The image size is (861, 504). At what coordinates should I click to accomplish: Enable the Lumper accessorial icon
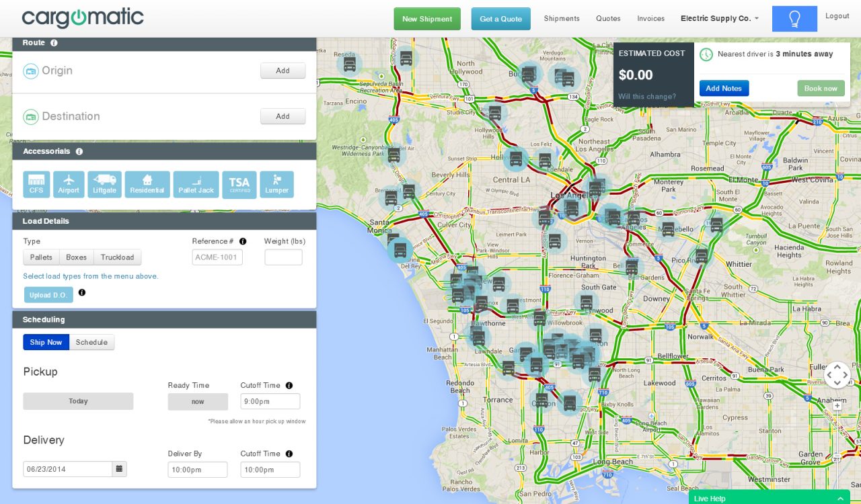[x=276, y=184]
